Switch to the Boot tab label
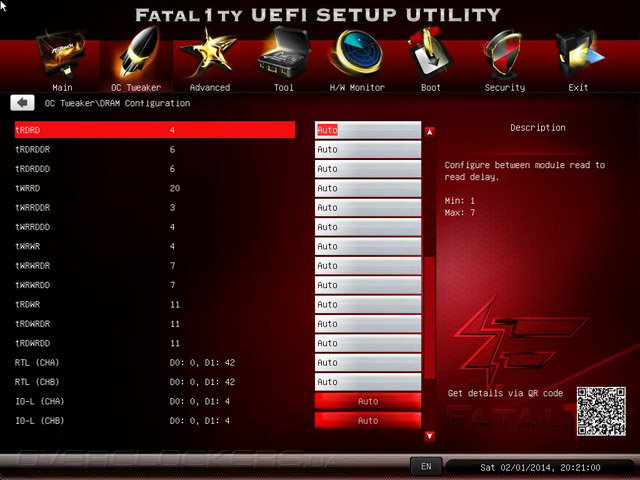The width and height of the screenshot is (640, 480). (431, 87)
